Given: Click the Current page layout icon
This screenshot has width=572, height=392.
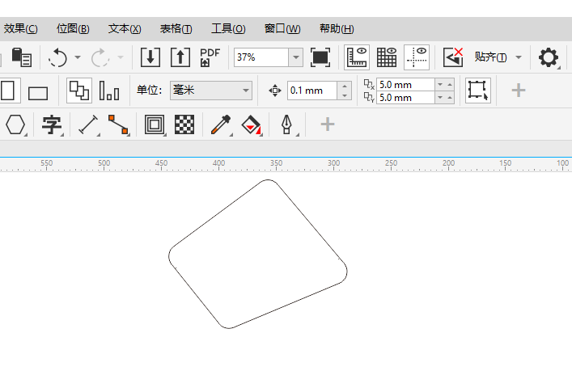Looking at the screenshot, I should coord(109,91).
